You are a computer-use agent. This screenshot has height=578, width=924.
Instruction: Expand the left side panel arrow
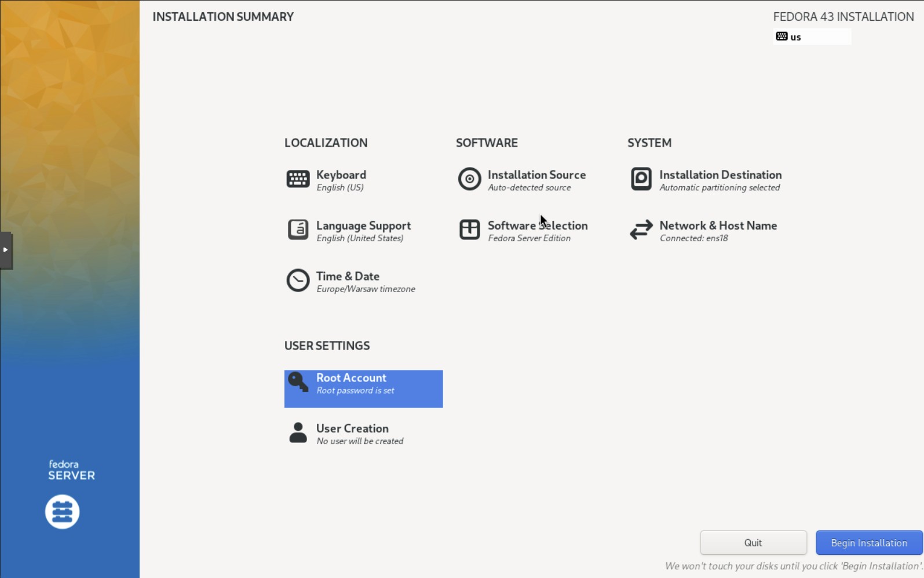pyautogui.click(x=6, y=250)
